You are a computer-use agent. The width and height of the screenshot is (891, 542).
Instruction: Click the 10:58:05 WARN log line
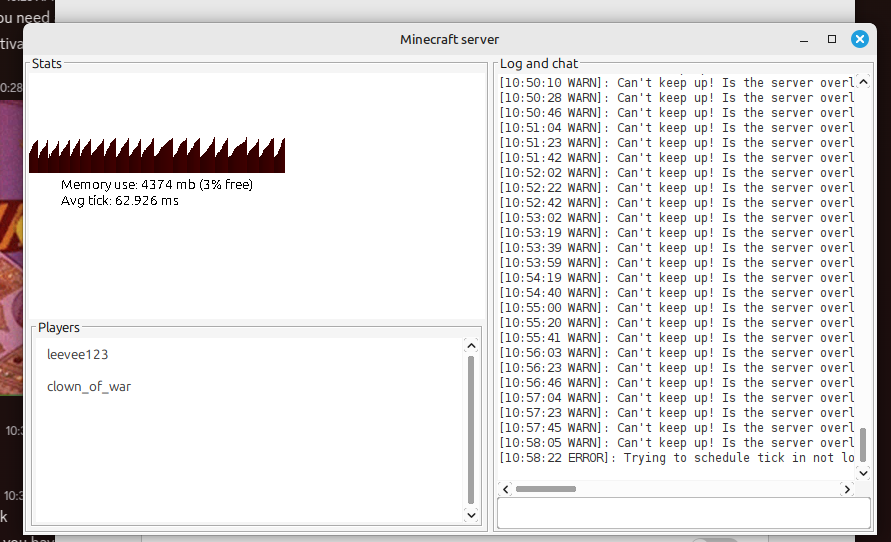(677, 443)
